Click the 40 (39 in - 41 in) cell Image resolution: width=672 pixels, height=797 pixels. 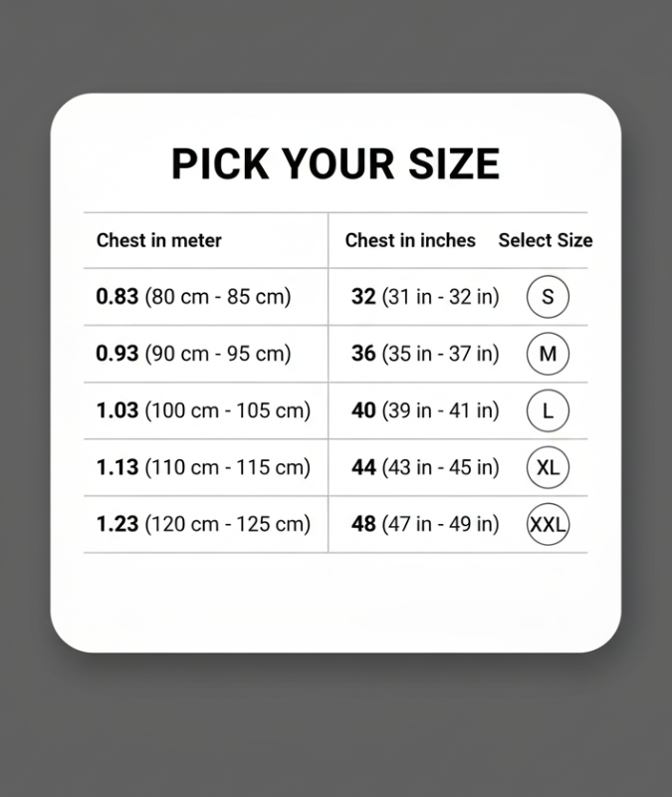(425, 410)
